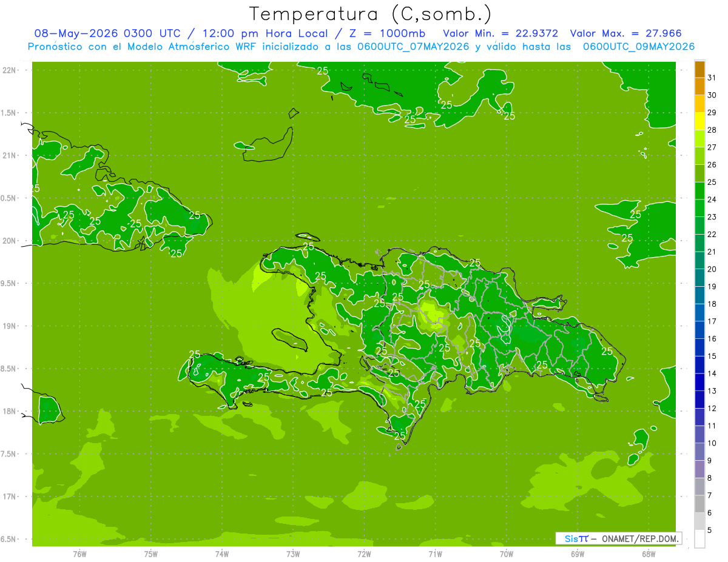Click the 76W longitude axis label

tap(79, 554)
